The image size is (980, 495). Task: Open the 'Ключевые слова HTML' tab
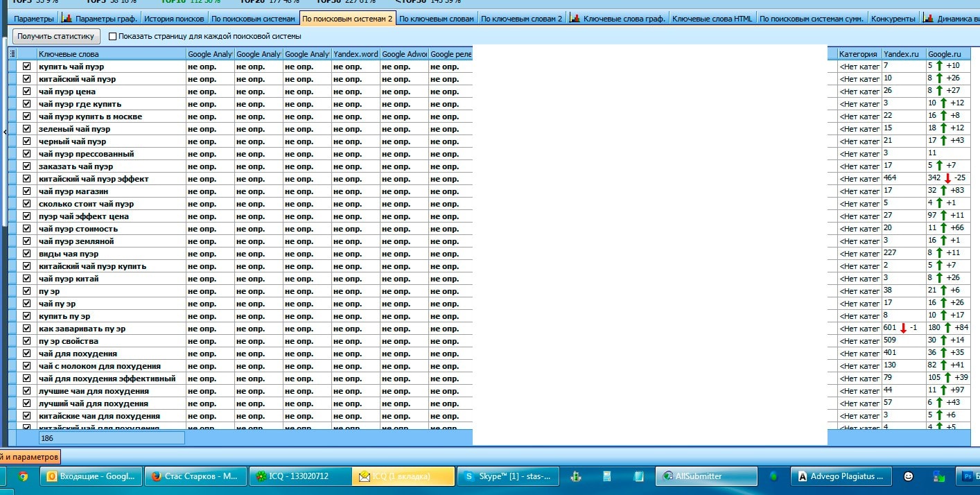(712, 19)
